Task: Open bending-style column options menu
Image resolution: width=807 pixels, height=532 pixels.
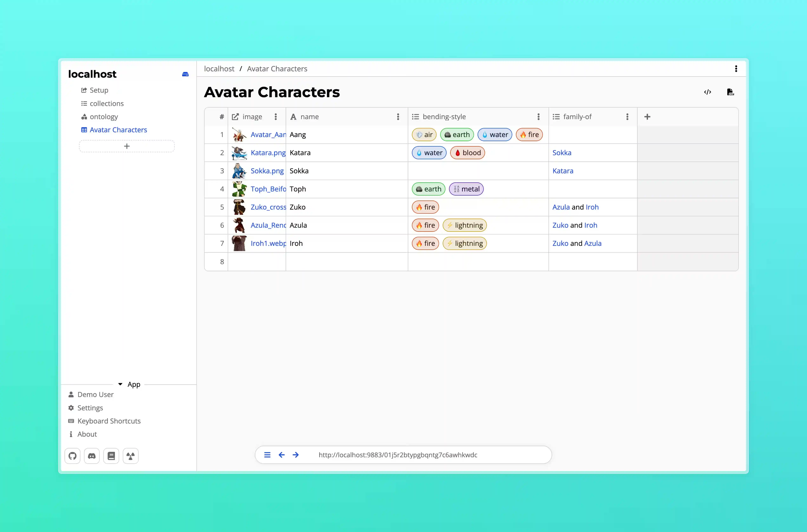Action: tap(538, 117)
